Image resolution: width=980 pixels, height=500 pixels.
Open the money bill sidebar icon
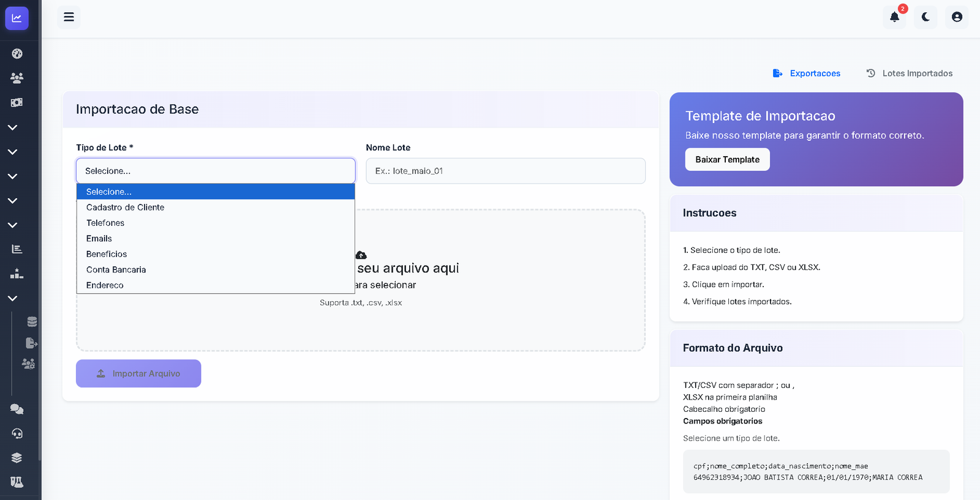click(17, 103)
